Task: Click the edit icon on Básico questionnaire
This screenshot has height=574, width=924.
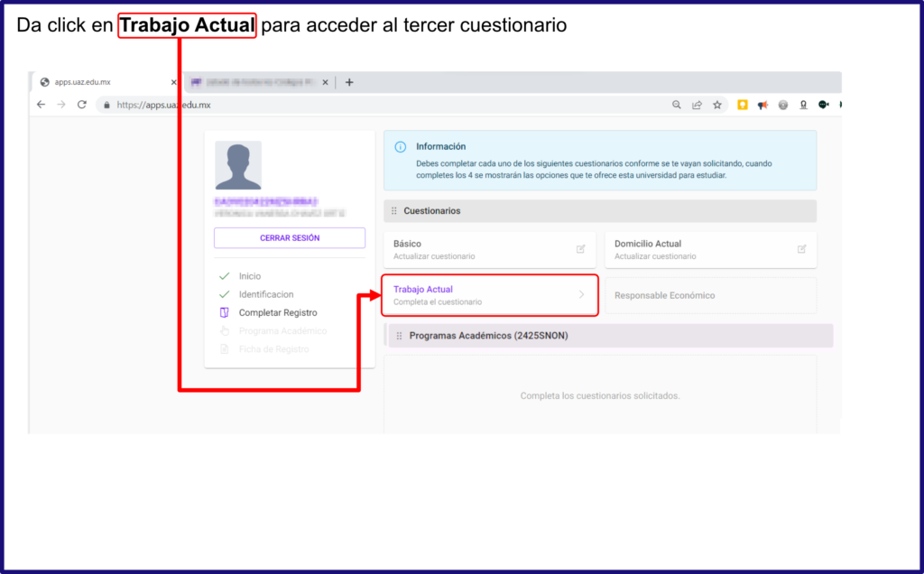Action: tap(581, 249)
